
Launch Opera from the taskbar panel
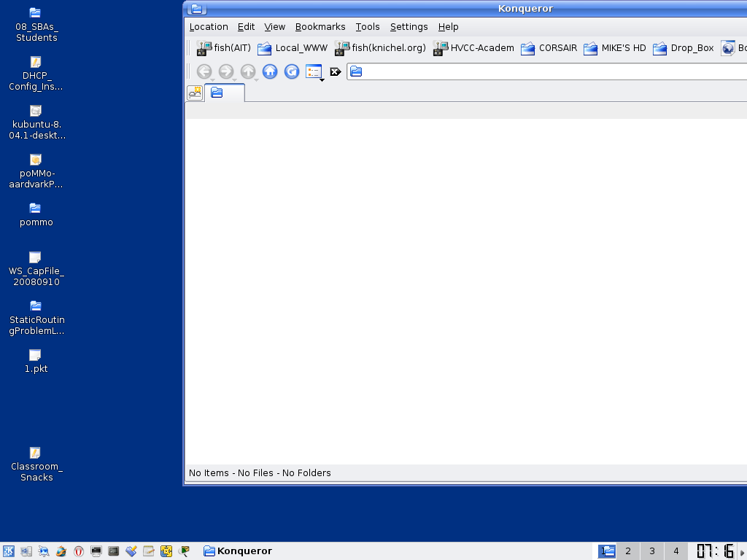(79, 551)
